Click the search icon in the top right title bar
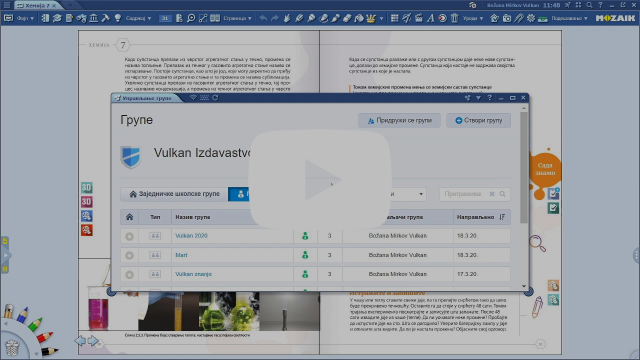This screenshot has width=640, height=360. (x=589, y=5)
